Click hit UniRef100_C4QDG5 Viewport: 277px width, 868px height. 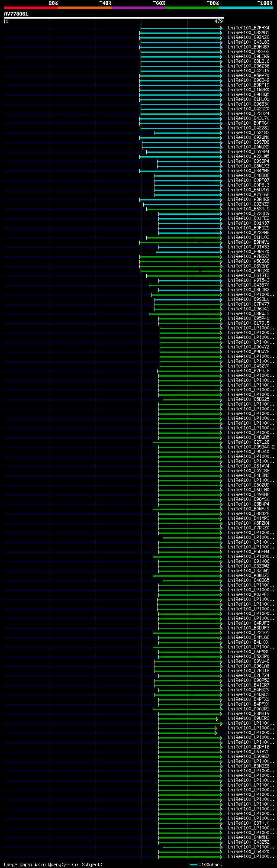coord(248,580)
